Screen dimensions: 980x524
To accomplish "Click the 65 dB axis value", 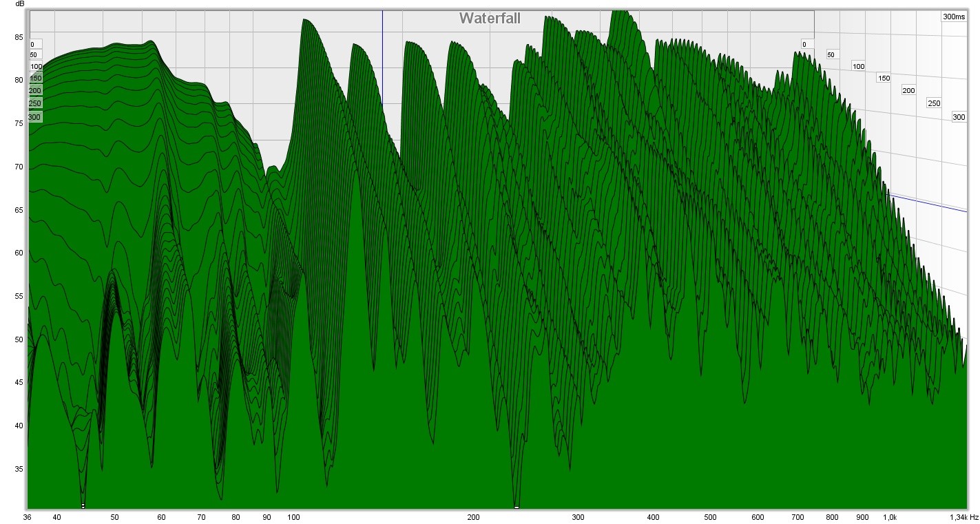I will point(20,210).
